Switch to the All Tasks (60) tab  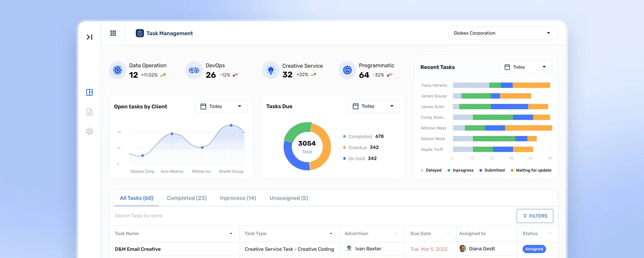coord(137,198)
